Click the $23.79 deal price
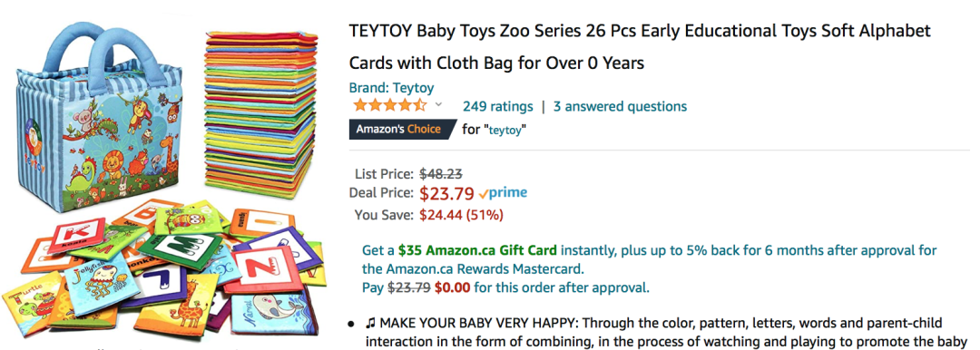Image resolution: width=980 pixels, height=350 pixels. click(446, 194)
